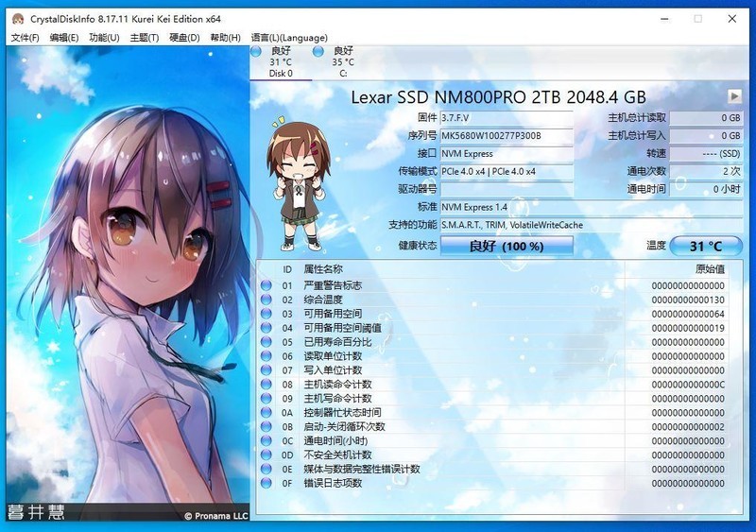Click the CrystalDiskInfo app icon in title bar
This screenshot has height=532, width=756.
point(18,19)
